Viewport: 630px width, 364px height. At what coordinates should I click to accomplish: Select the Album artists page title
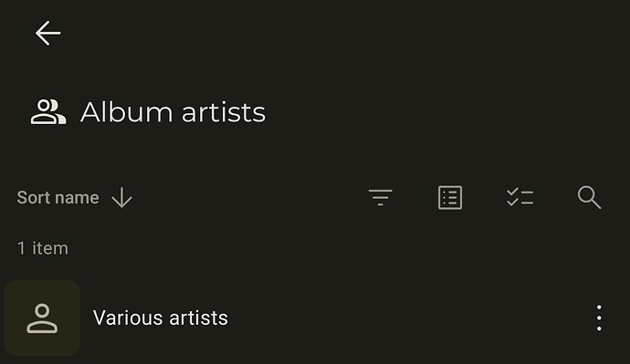coord(173,112)
